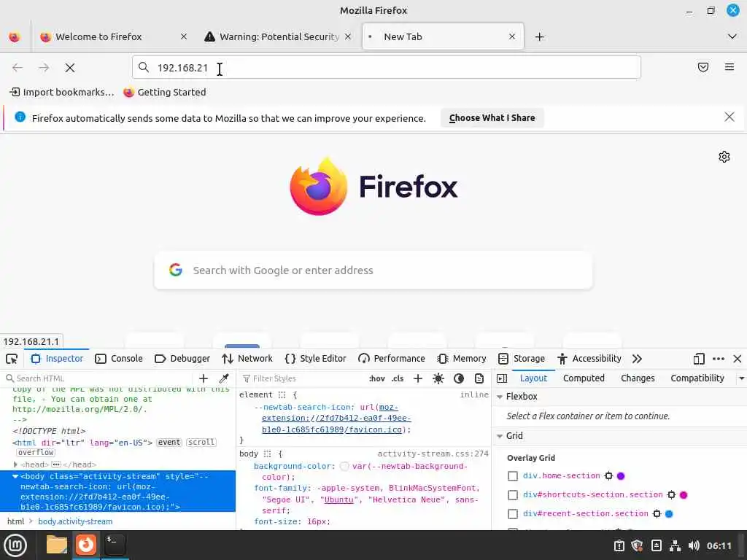Image resolution: width=747 pixels, height=560 pixels.
Task: Toggle Responsive Design Mode icon
Action: 699,359
